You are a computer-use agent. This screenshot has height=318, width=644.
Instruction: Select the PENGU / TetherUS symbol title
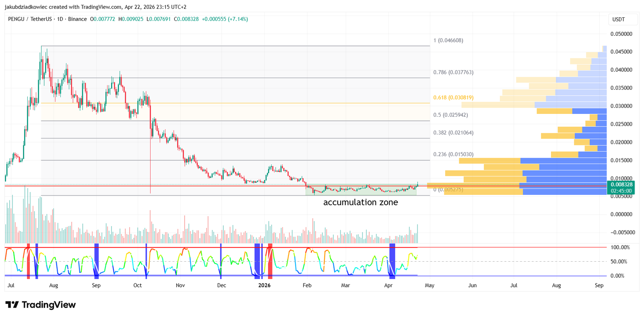pos(30,19)
